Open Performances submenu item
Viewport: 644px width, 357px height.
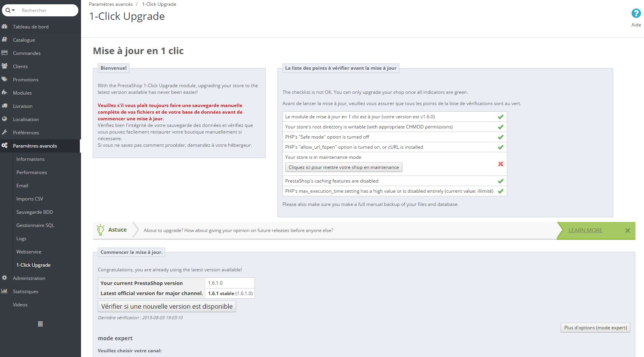click(x=32, y=172)
